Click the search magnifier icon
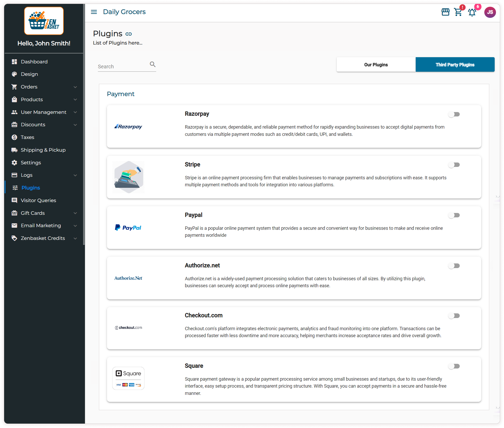 pyautogui.click(x=153, y=64)
